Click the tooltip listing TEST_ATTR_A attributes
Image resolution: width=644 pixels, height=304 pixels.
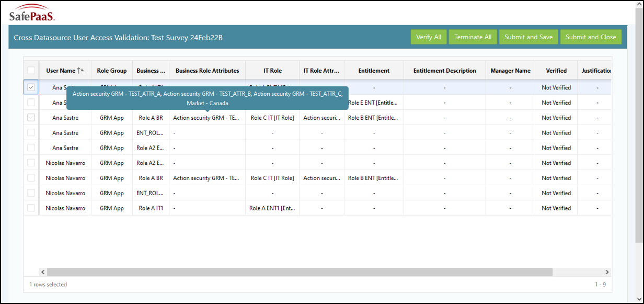[208, 98]
